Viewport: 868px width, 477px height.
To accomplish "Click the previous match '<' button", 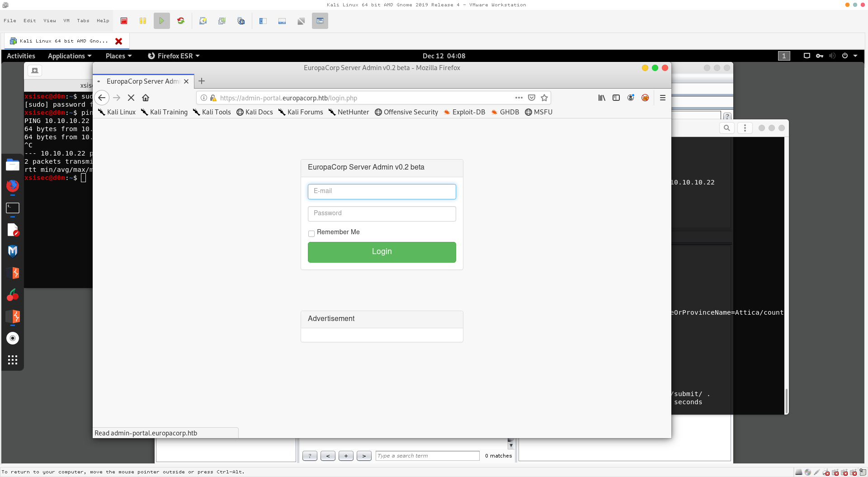I will [328, 456].
